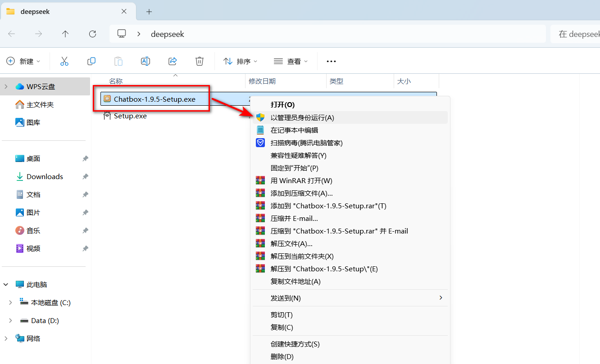This screenshot has width=600, height=364.
Task: Open the 查看 view dropdown
Action: (x=291, y=61)
